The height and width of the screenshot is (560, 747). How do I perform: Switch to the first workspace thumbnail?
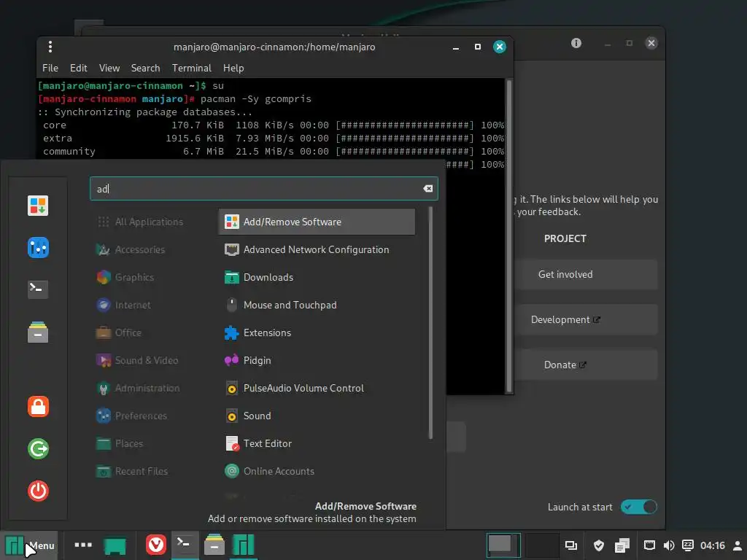(x=503, y=545)
